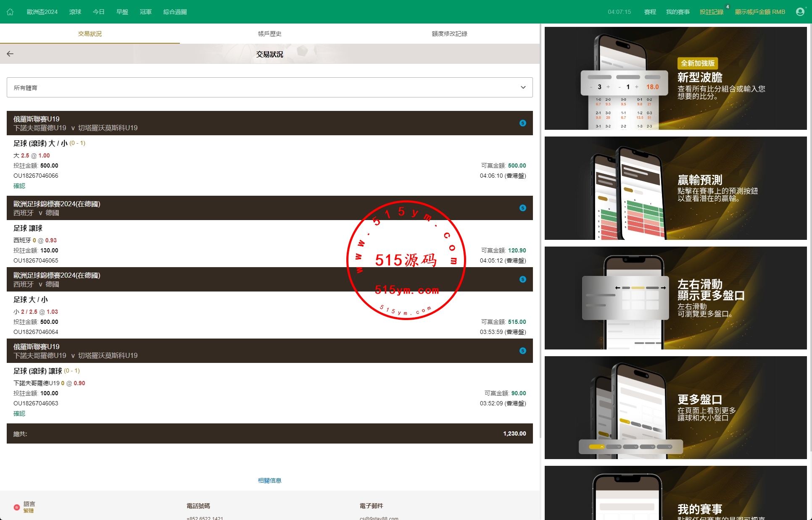
Task: Switch to 額度修改記錄 tab
Action: pos(449,34)
